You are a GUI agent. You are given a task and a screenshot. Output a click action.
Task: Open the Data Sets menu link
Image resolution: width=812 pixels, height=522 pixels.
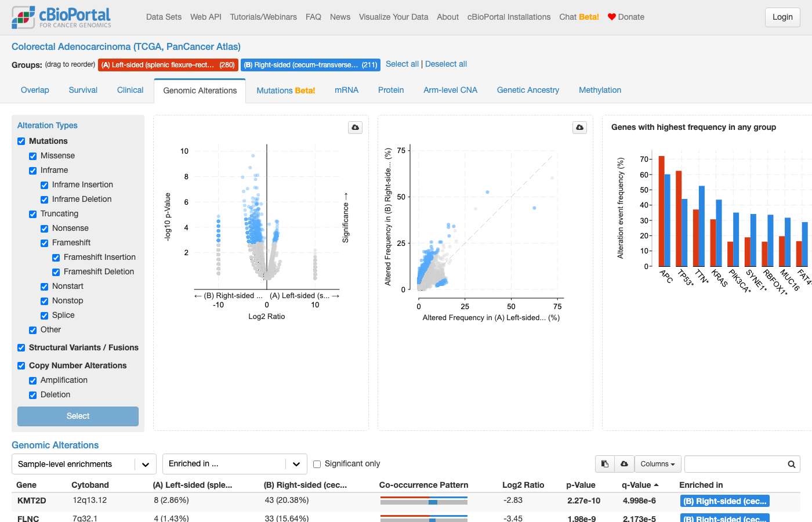pyautogui.click(x=164, y=17)
